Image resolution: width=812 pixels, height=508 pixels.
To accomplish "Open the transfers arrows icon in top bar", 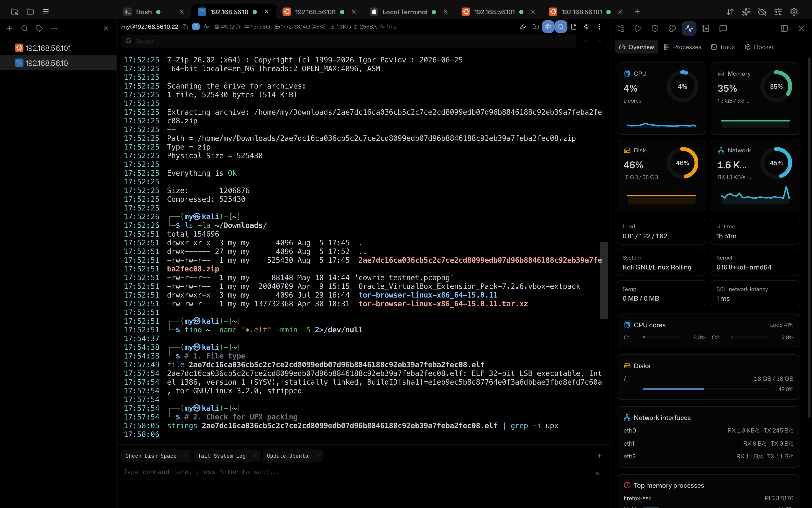I will click(x=730, y=12).
